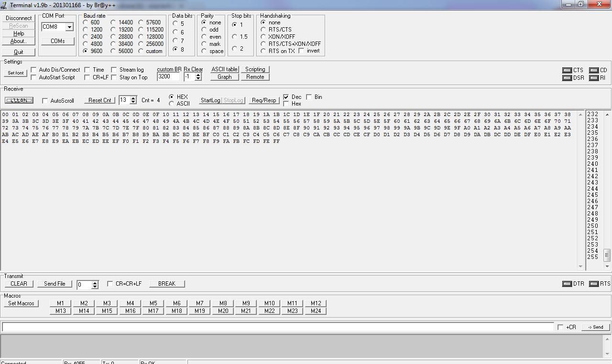Click the -> Send button

click(596, 327)
